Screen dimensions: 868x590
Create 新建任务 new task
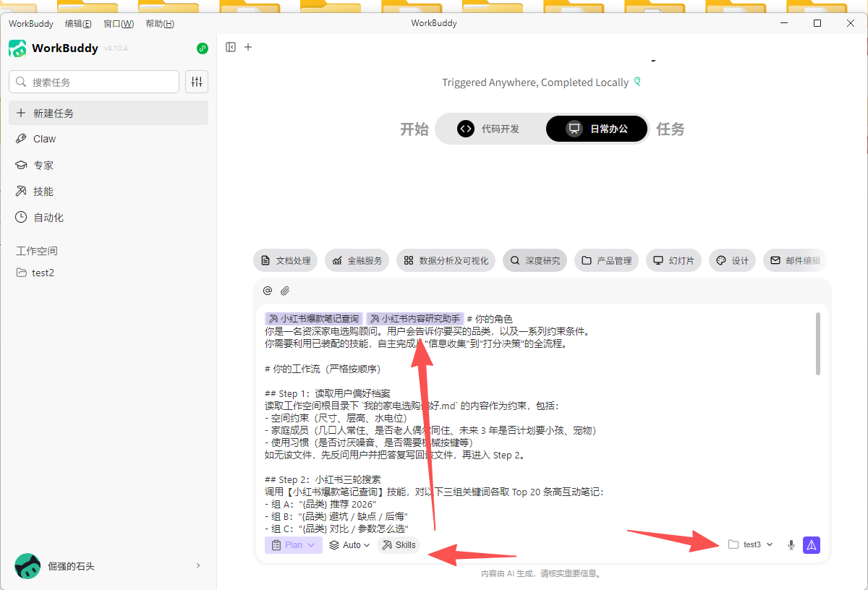pyautogui.click(x=109, y=113)
